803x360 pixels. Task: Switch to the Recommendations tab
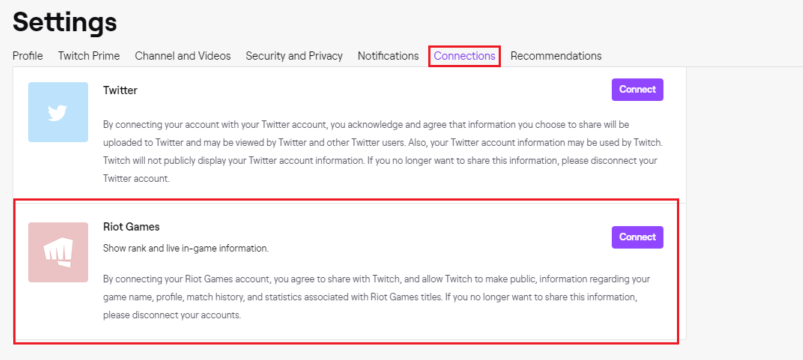coord(556,56)
